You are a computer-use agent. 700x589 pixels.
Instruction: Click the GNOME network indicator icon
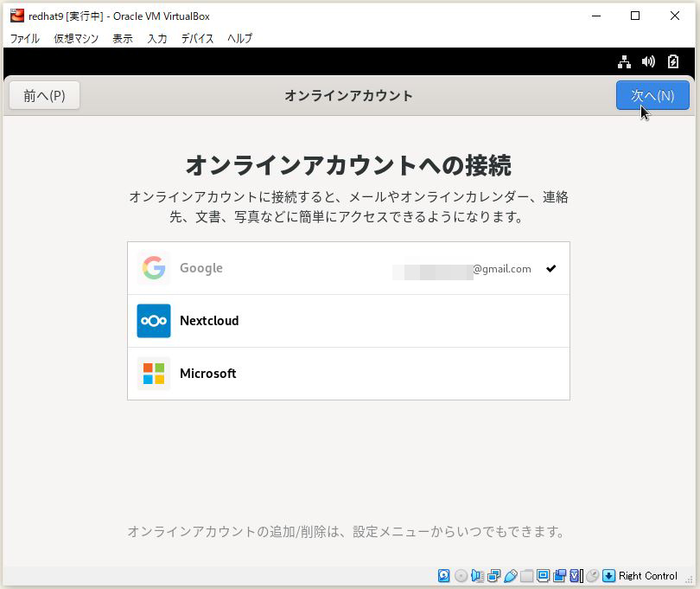[624, 61]
